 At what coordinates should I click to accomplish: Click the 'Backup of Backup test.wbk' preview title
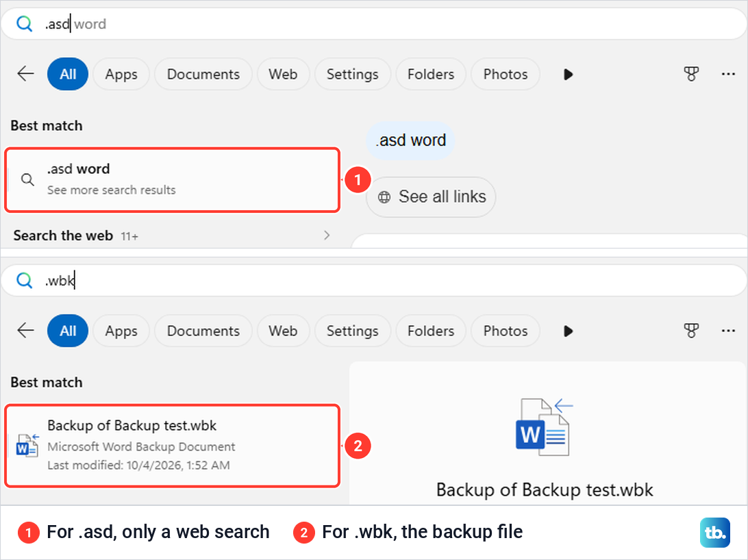coord(545,490)
